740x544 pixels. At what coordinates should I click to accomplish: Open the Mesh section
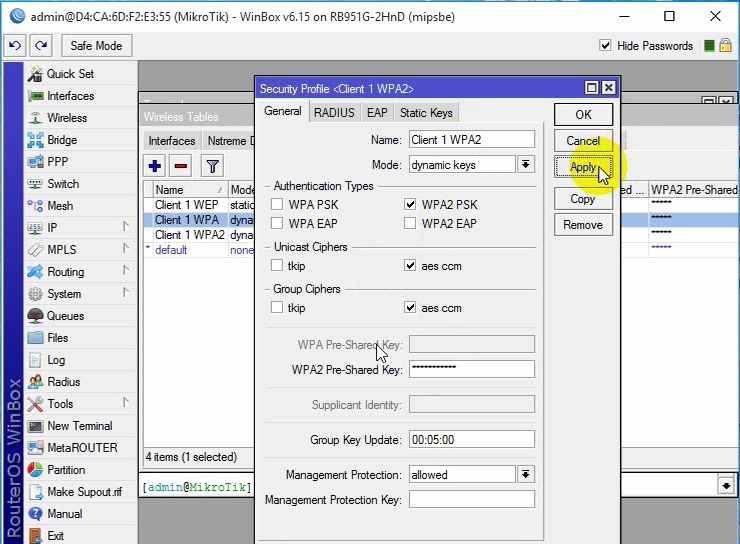[50, 206]
